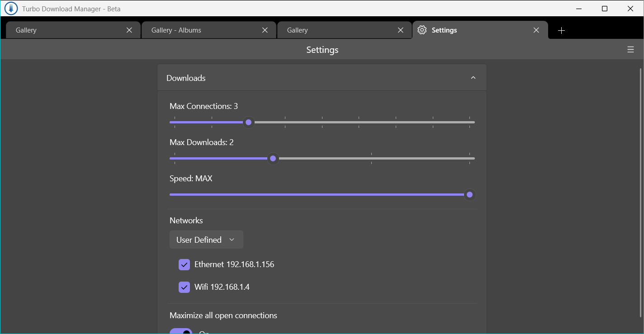The image size is (644, 334).
Task: Close the third tab named Gallery
Action: click(x=400, y=30)
